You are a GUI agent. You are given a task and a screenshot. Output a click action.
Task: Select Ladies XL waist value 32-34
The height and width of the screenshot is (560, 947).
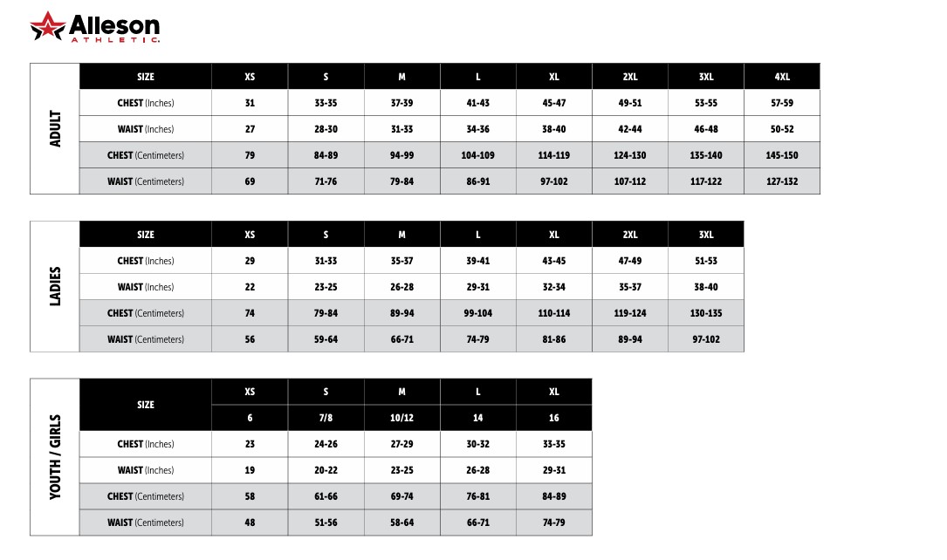(x=554, y=287)
